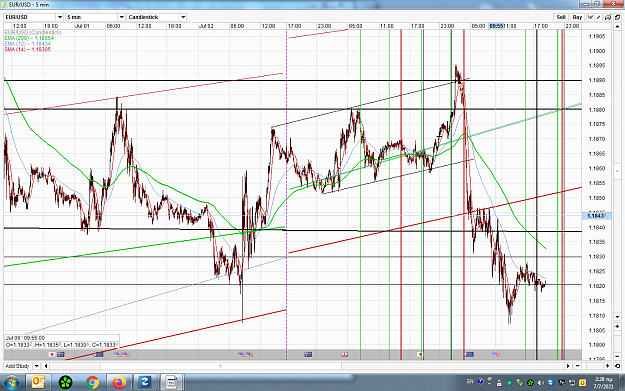Click the EUR/USD symbol field
The image size is (625, 391).
coord(30,17)
